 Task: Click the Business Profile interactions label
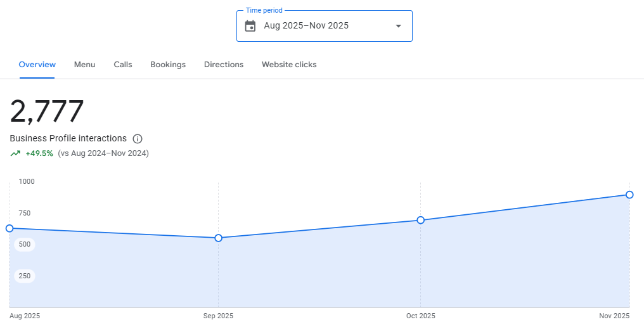(68, 138)
